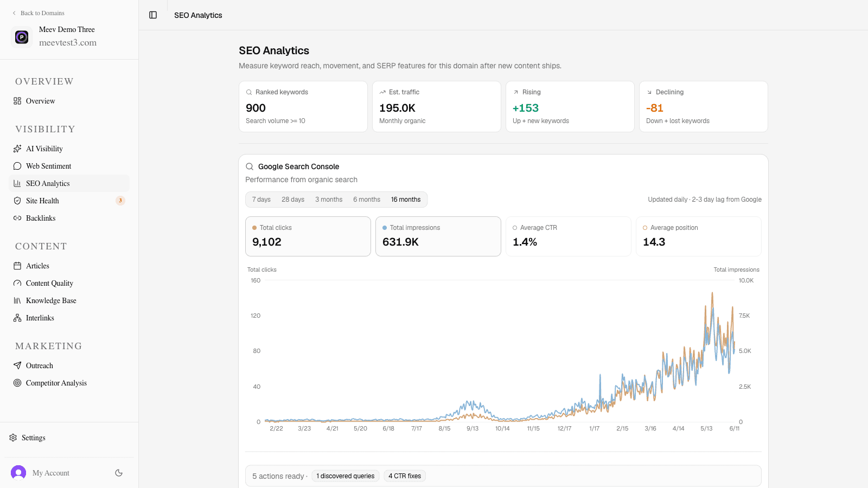Open AI Visibility section

click(x=69, y=149)
